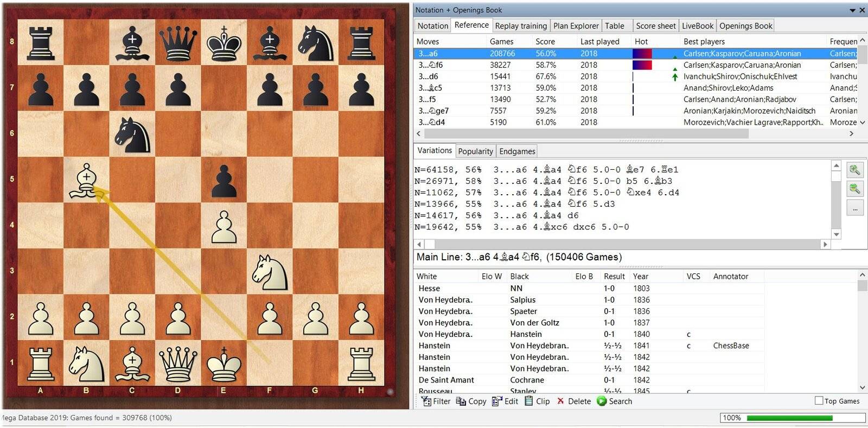The height and width of the screenshot is (428, 868).
Task: Sort moves by the Score column header
Action: [x=545, y=41]
